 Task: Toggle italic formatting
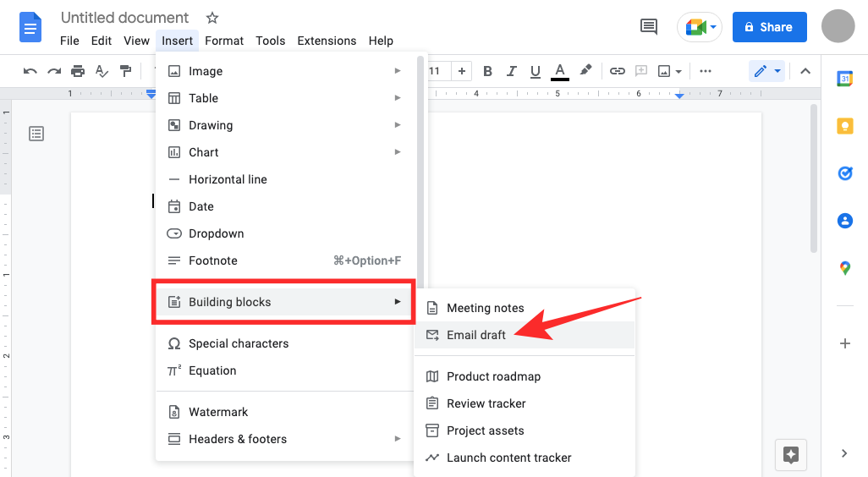click(512, 71)
